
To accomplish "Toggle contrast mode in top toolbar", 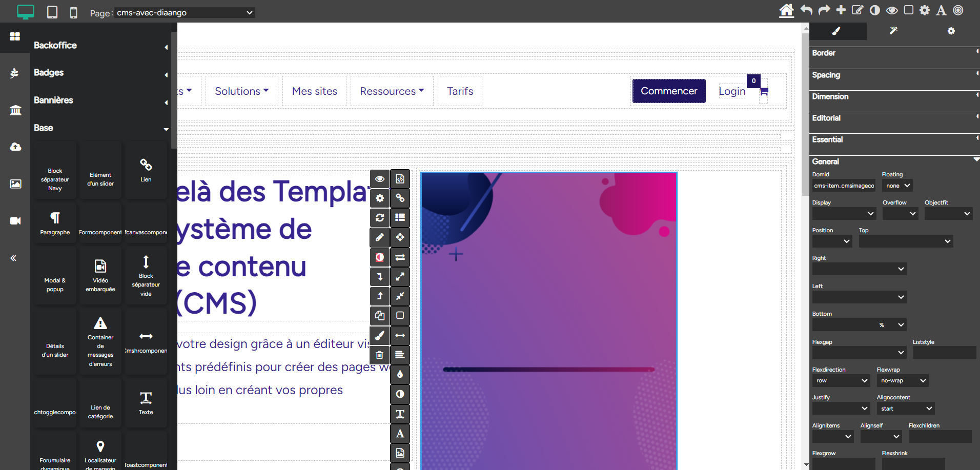I will point(875,10).
